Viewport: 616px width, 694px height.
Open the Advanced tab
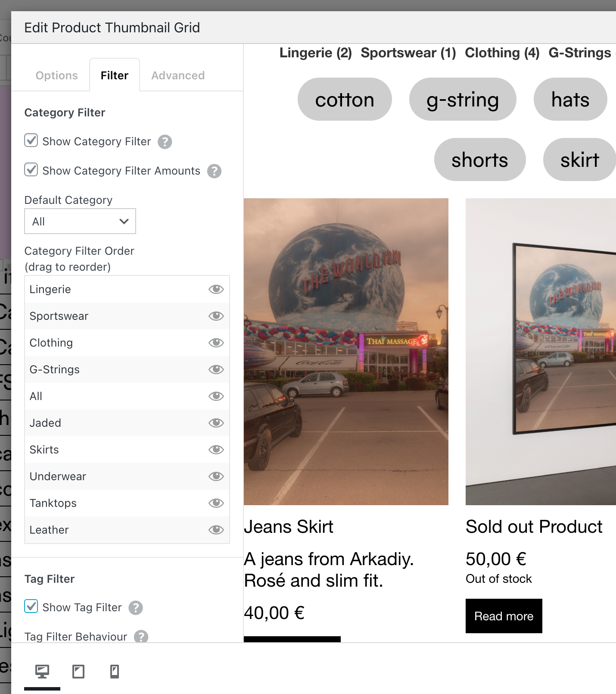(178, 75)
